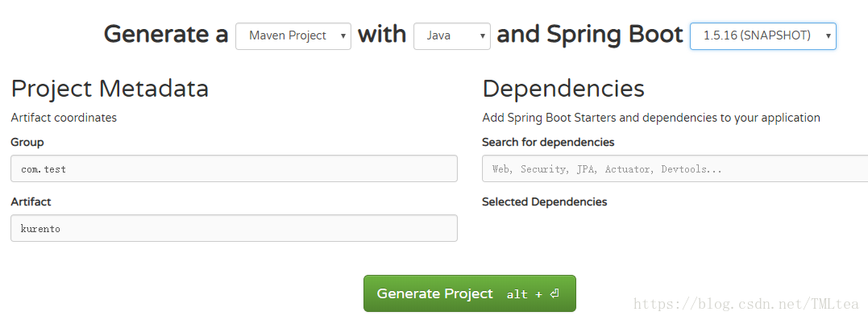This screenshot has width=868, height=320.
Task: Click the Add Spring Boot Starters description text
Action: click(651, 118)
